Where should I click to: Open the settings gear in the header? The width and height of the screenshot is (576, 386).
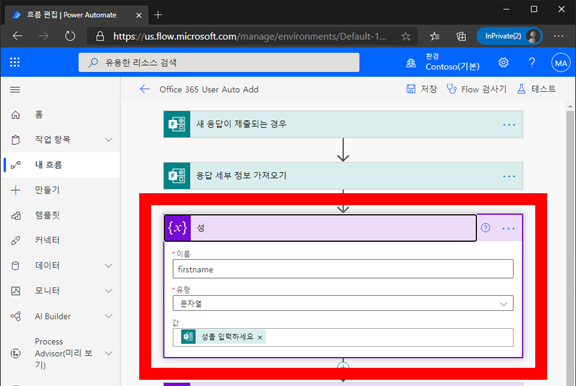(x=503, y=62)
